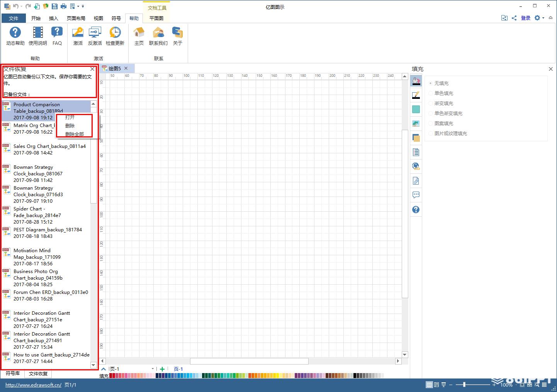
Task: Pick the first dark red swatch in color bar
Action: coord(111,376)
